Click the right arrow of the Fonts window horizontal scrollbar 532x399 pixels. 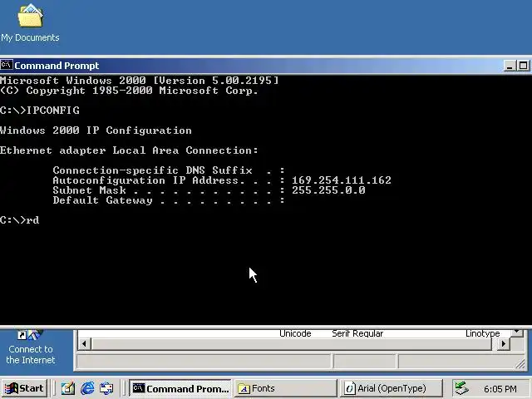503,343
